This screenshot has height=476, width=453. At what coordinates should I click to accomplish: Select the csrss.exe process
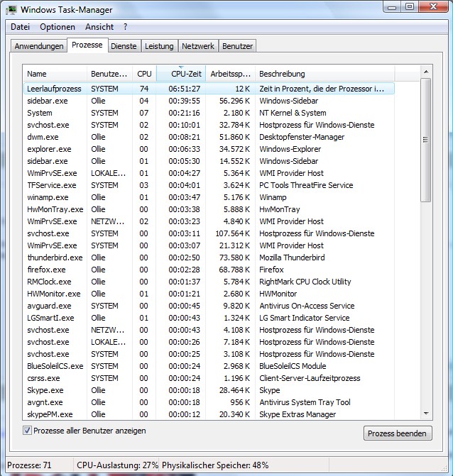click(209, 378)
